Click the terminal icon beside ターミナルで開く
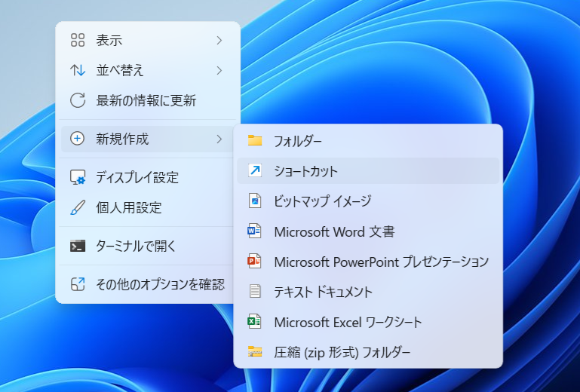 click(x=78, y=246)
